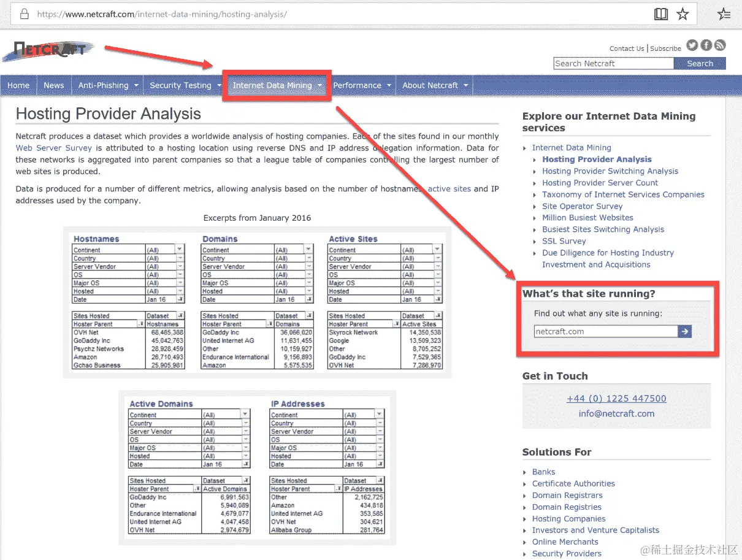The width and height of the screenshot is (742, 560).
Task: Follow the active sites link
Action: tap(449, 189)
